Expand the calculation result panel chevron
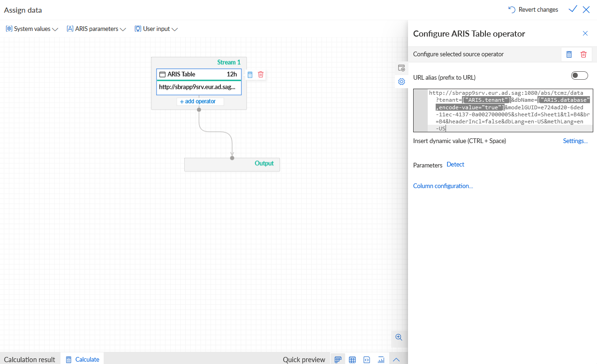597x364 pixels. tap(396, 360)
